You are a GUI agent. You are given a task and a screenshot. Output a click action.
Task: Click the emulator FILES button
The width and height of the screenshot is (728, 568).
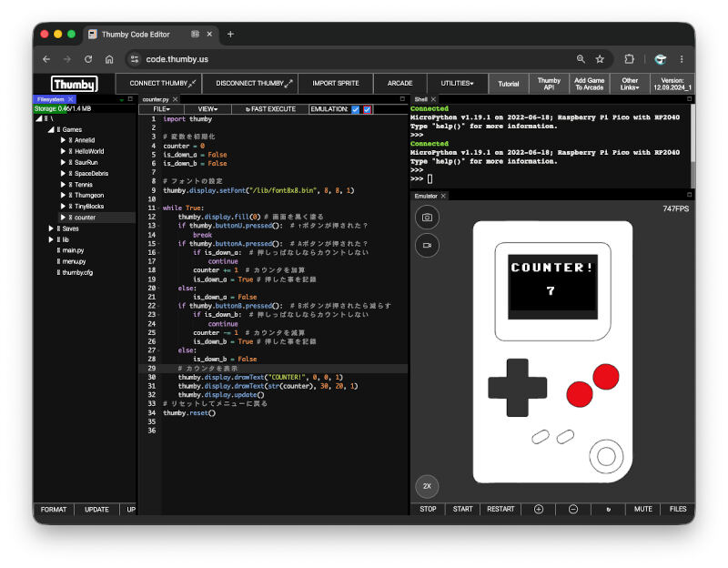click(x=678, y=509)
